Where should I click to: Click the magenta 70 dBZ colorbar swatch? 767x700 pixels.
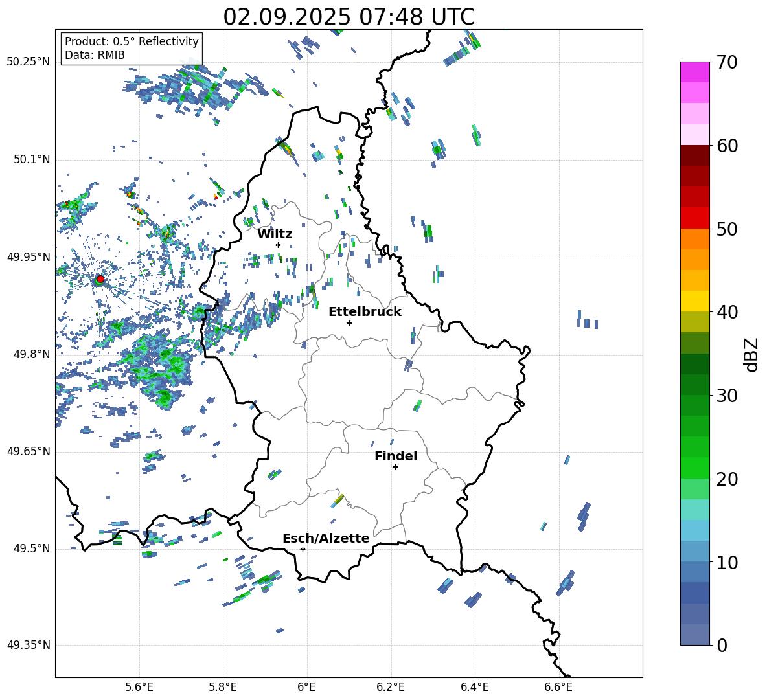point(694,72)
